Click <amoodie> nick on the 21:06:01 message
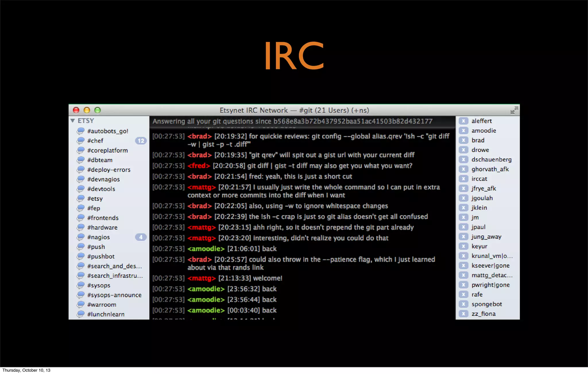 (206, 249)
